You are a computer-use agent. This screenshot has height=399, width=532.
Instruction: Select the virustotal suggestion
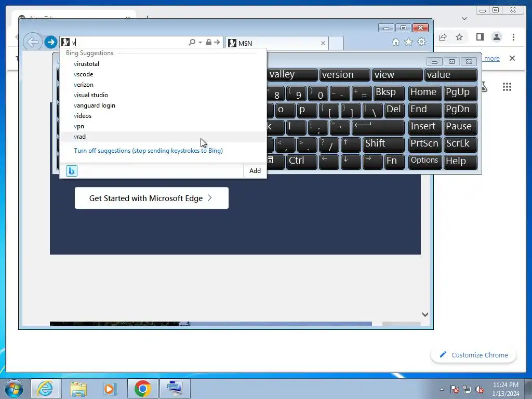(163, 64)
